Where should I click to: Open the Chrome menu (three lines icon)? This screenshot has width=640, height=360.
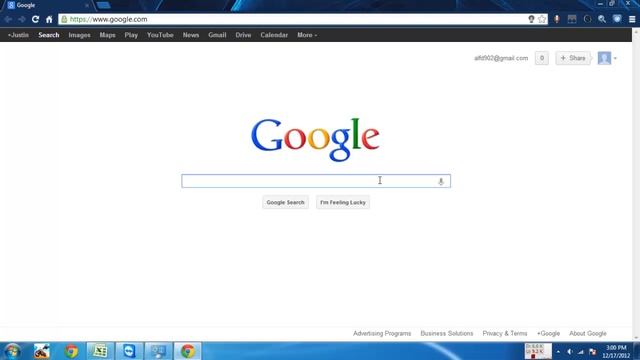click(632, 19)
